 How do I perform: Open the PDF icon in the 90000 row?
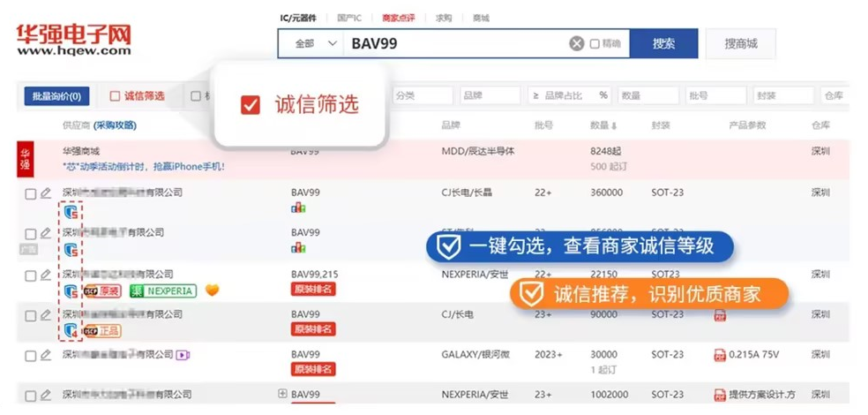pos(720,315)
